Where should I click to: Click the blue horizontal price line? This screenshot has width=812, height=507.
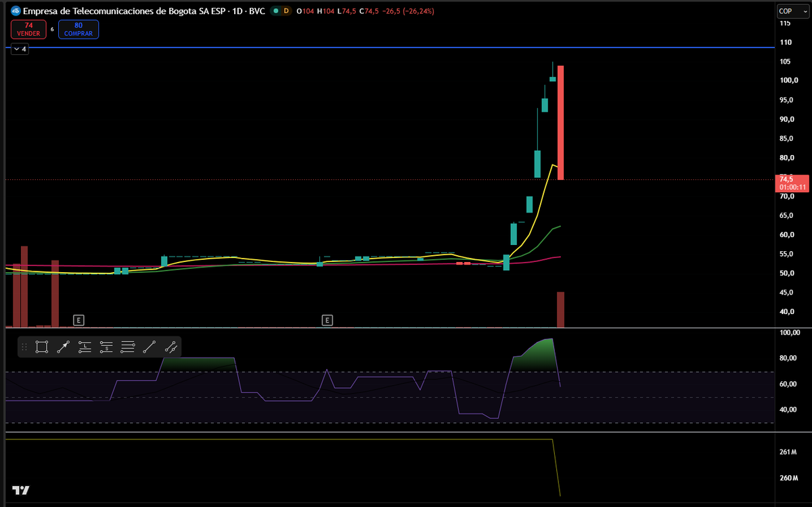click(389, 47)
